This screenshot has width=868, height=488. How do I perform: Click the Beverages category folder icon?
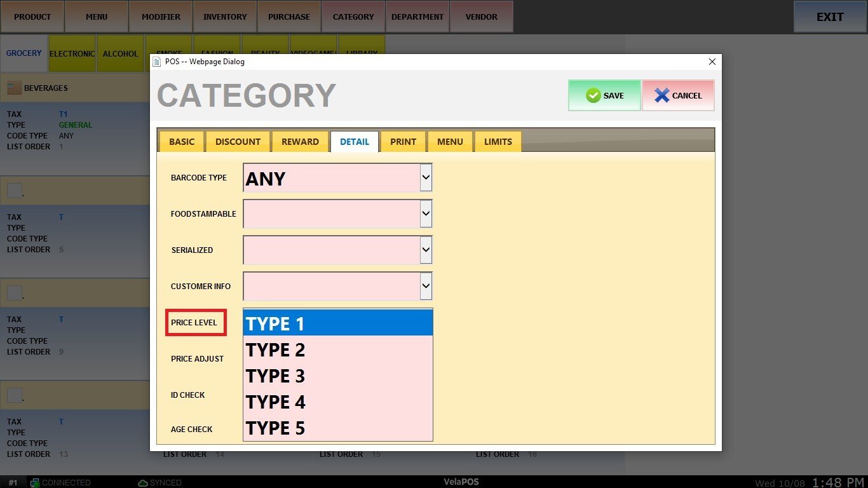pos(14,88)
